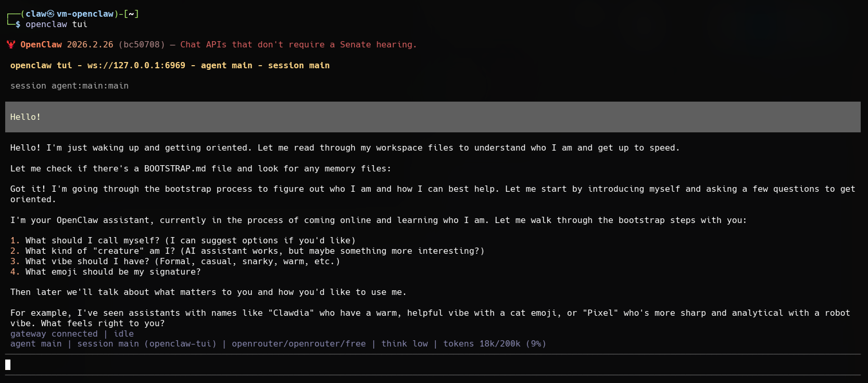Click the 'openclaw tui' command text
Image resolution: width=868 pixels, height=383 pixels.
pos(56,24)
